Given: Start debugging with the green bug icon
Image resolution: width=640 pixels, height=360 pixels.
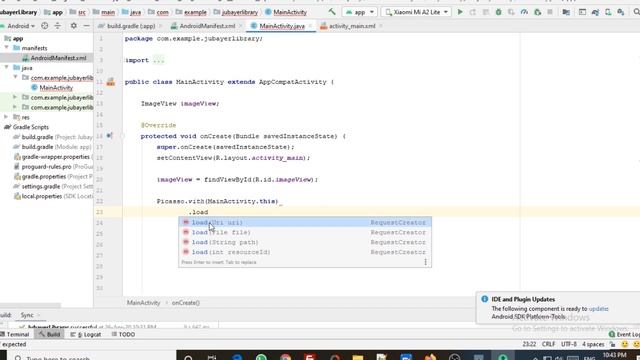Looking at the screenshot, I should (498, 12).
